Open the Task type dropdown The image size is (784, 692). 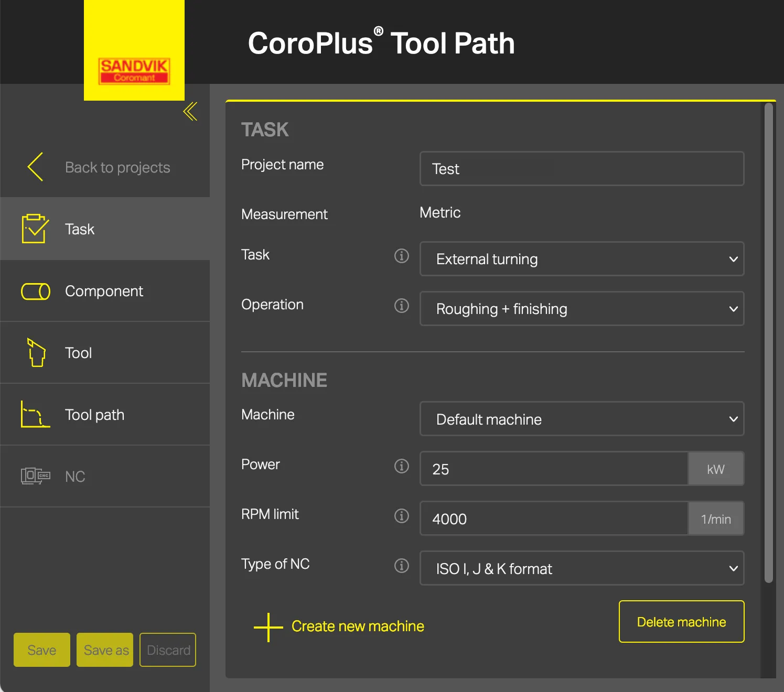click(x=582, y=259)
